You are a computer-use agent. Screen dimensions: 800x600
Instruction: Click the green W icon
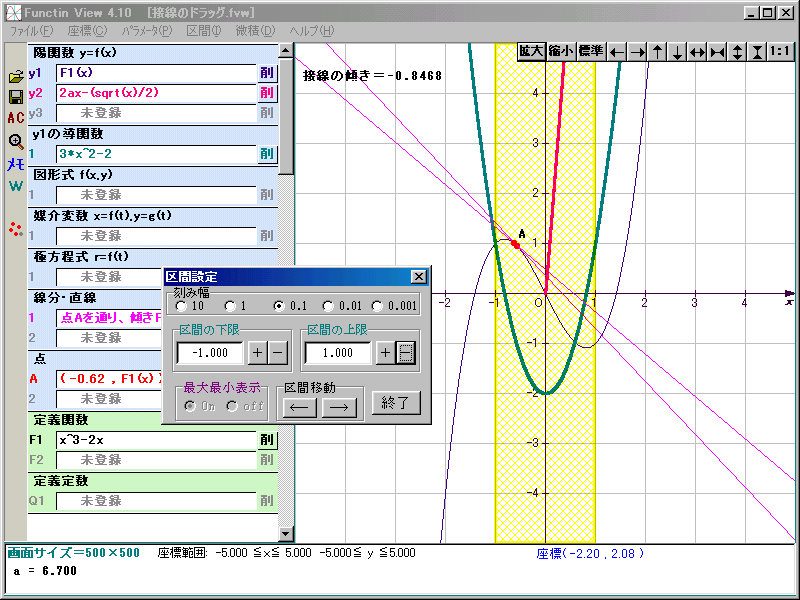(16, 186)
